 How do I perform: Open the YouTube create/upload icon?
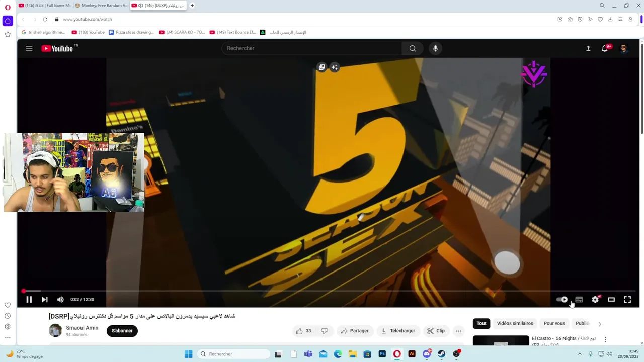point(588,48)
